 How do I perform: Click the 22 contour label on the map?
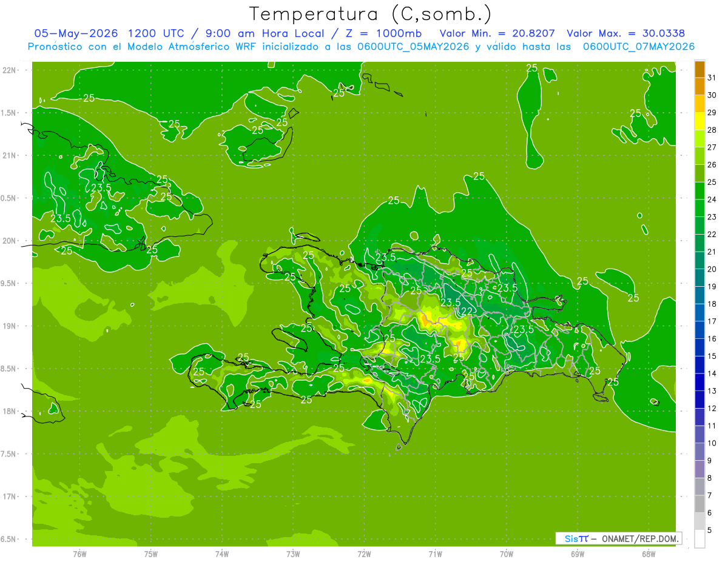tap(467, 312)
